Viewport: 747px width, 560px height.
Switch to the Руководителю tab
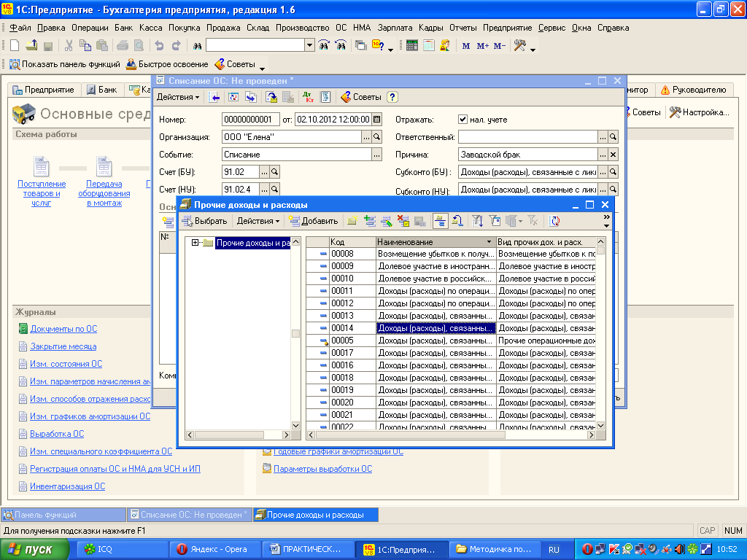694,90
